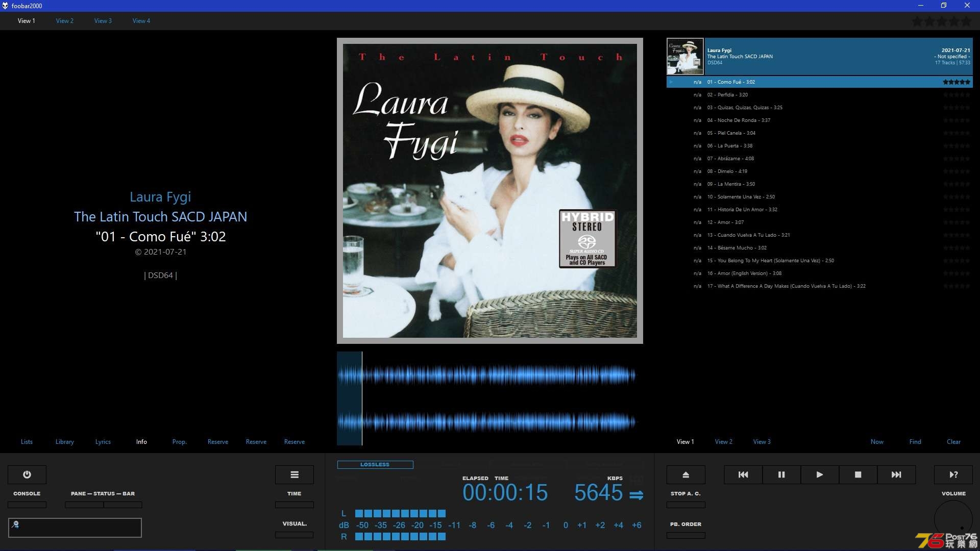Click the large Latin Touch album cover
The width and height of the screenshot is (980, 551).
tap(490, 191)
